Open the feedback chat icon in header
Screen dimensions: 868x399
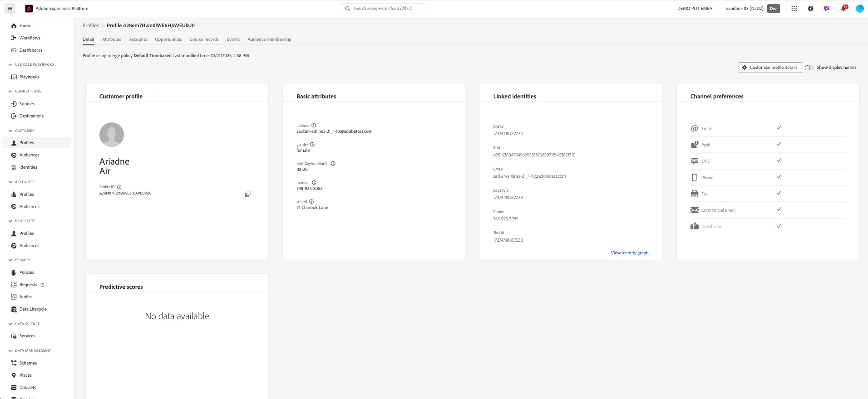[x=827, y=9]
